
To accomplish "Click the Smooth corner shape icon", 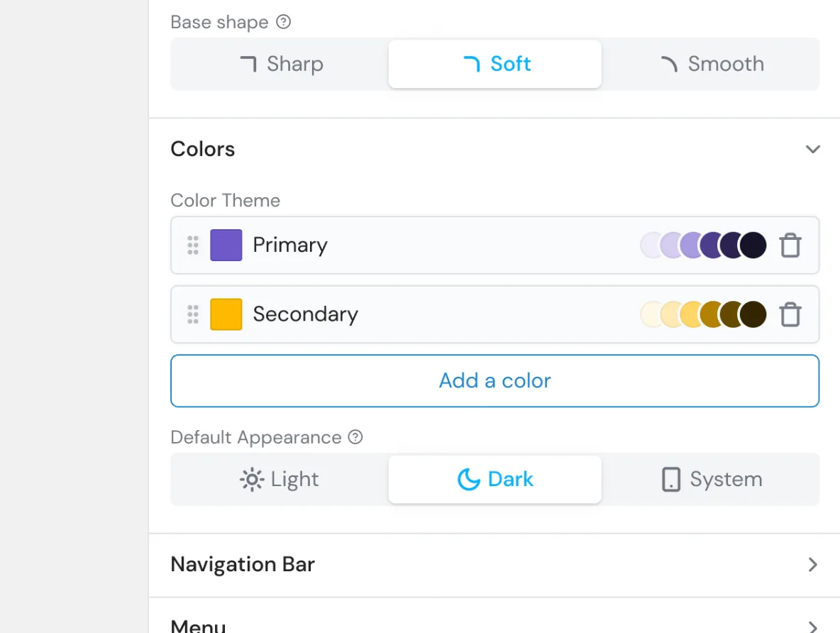I will [668, 64].
